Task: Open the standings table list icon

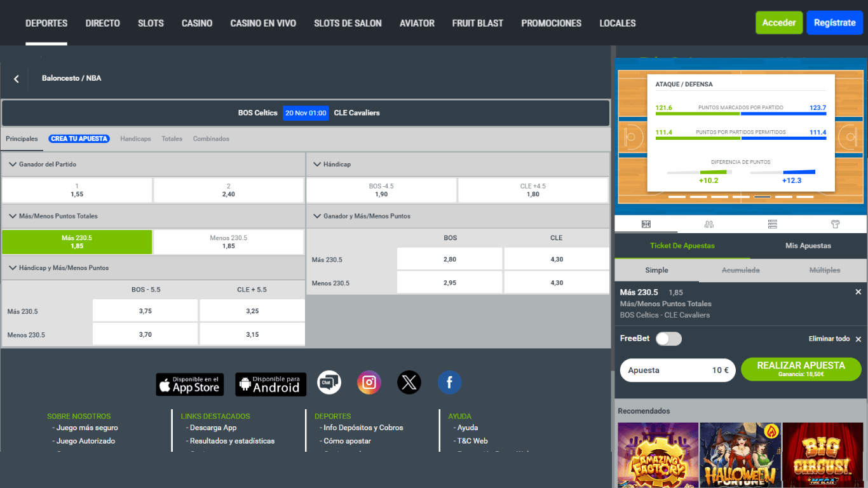Action: (x=773, y=224)
